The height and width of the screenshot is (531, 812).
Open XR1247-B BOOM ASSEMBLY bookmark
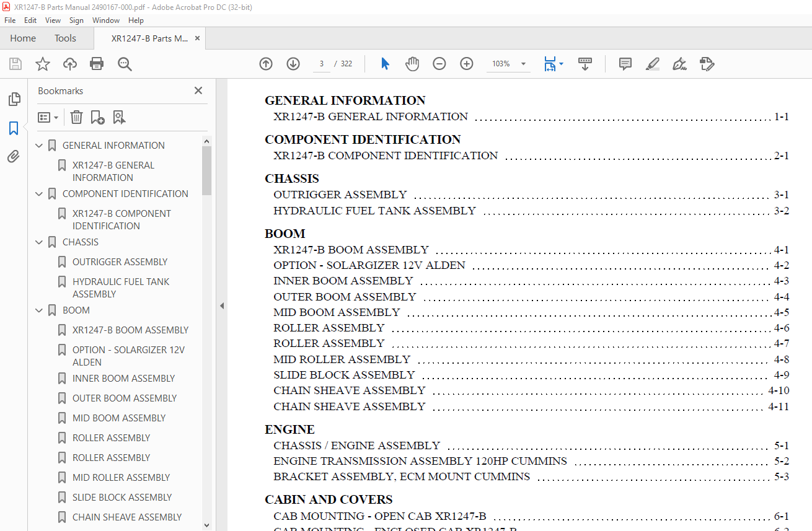[x=130, y=330]
